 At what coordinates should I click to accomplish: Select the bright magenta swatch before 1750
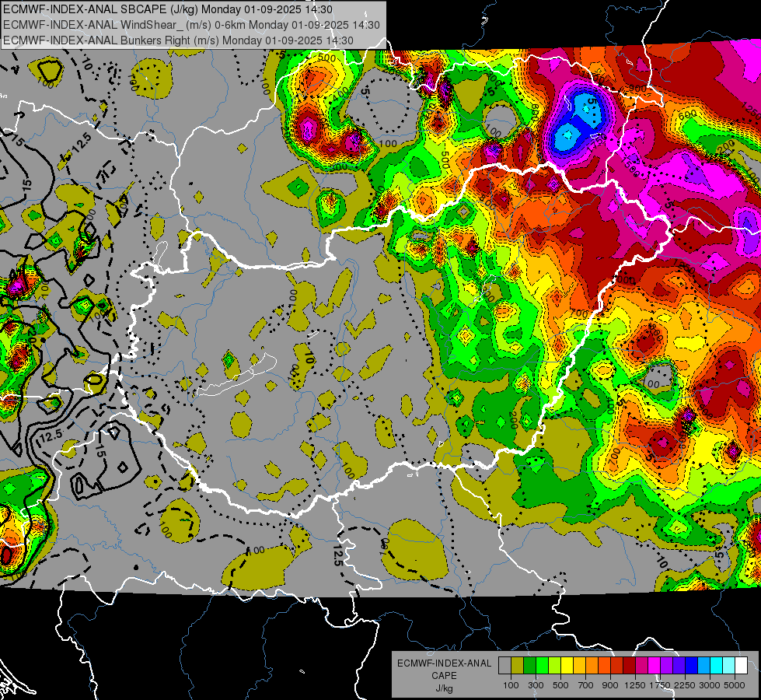coord(655,666)
